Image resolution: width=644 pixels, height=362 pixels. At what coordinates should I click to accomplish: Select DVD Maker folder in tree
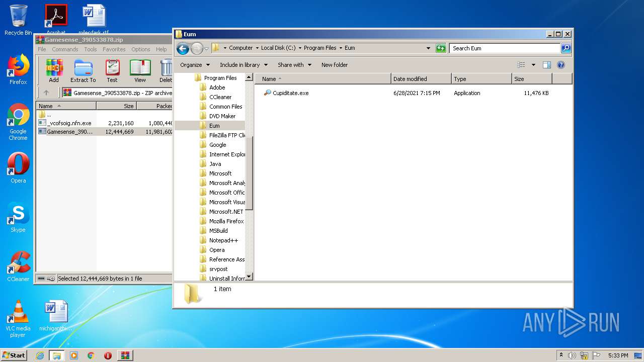click(222, 116)
